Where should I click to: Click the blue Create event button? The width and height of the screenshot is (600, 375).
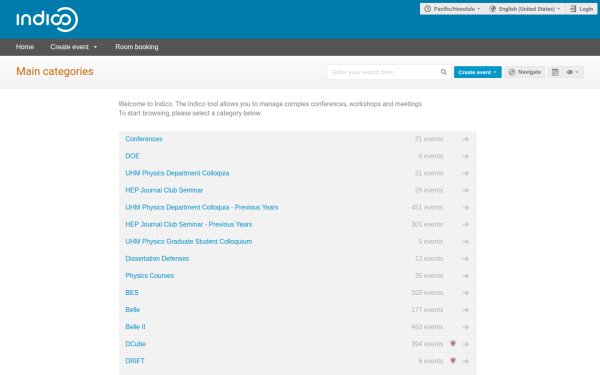tap(478, 72)
